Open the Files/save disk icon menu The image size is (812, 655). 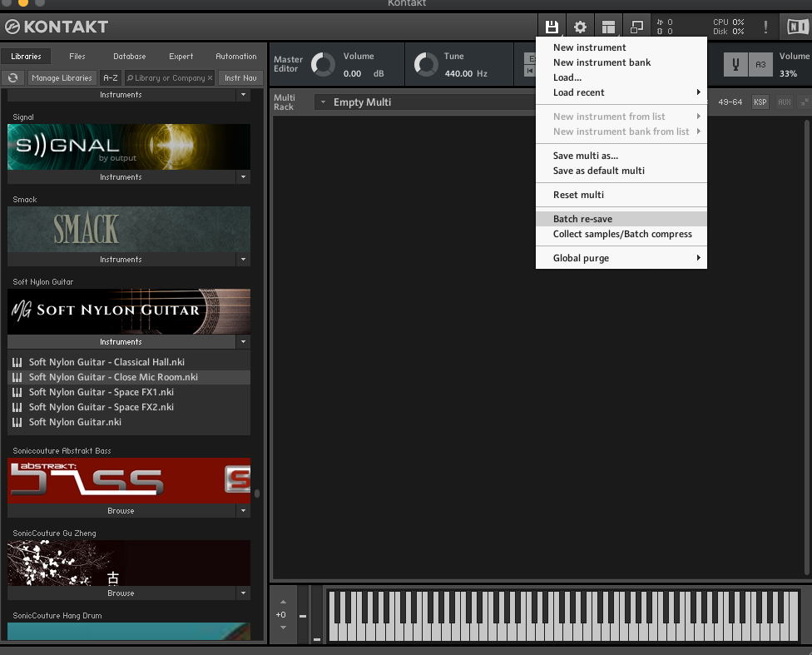pyautogui.click(x=552, y=27)
